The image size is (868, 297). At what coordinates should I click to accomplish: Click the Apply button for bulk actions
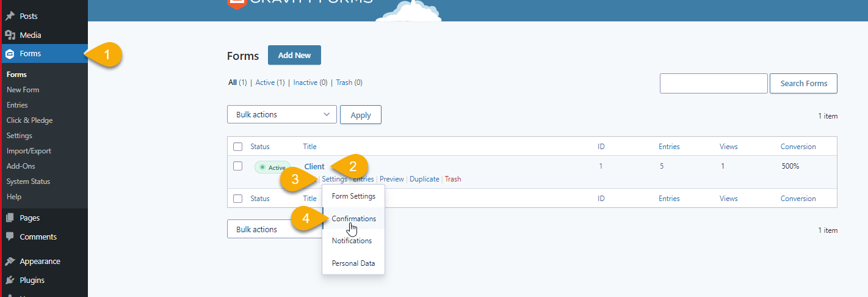(361, 114)
